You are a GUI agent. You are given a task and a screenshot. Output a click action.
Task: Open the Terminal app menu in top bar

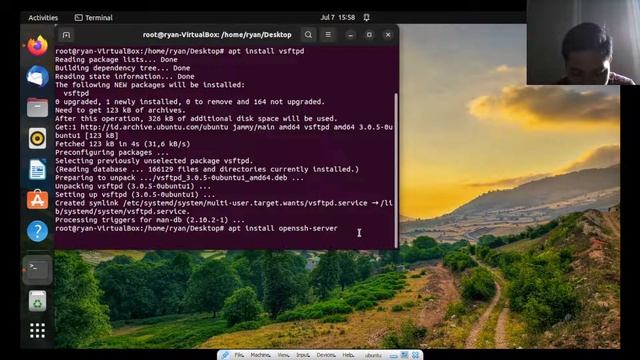[94, 18]
